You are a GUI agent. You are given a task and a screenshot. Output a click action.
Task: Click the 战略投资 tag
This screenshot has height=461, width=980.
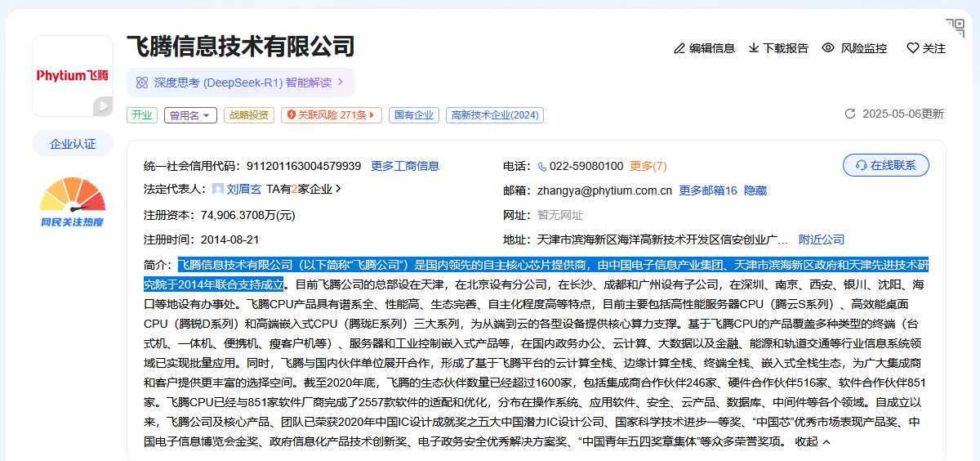(x=249, y=115)
